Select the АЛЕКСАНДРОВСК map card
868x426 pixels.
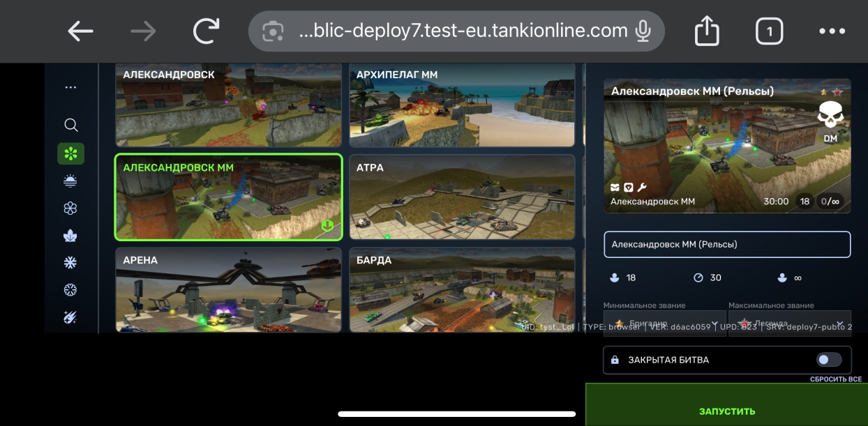tap(228, 105)
